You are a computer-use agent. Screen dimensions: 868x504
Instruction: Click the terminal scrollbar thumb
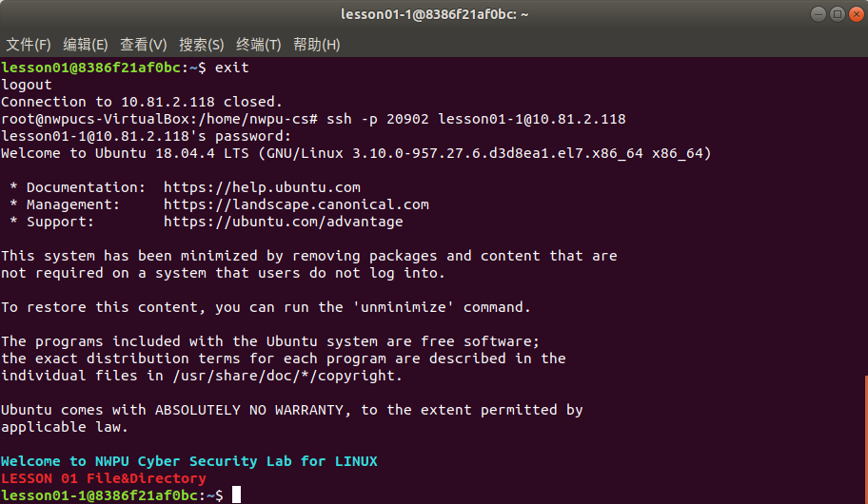(x=866, y=440)
